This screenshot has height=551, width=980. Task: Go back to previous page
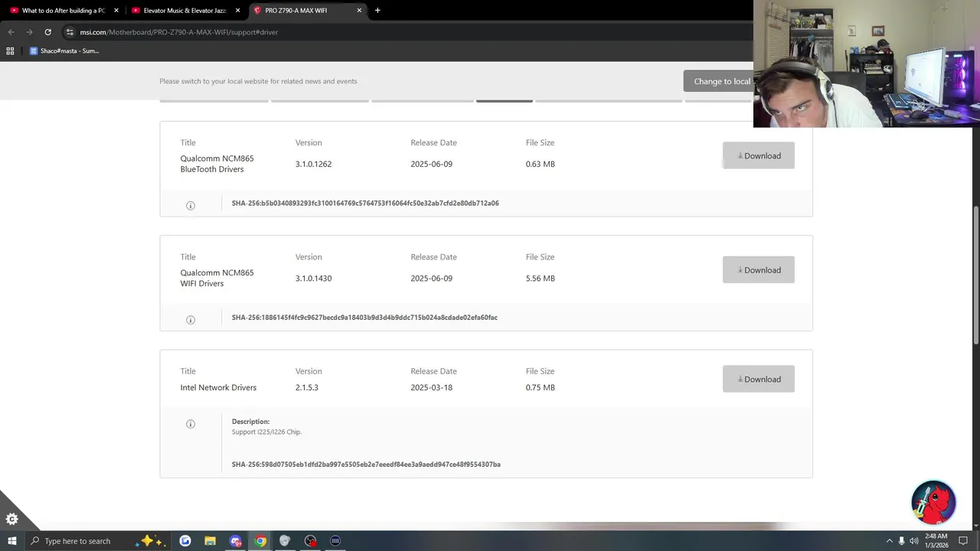[11, 32]
